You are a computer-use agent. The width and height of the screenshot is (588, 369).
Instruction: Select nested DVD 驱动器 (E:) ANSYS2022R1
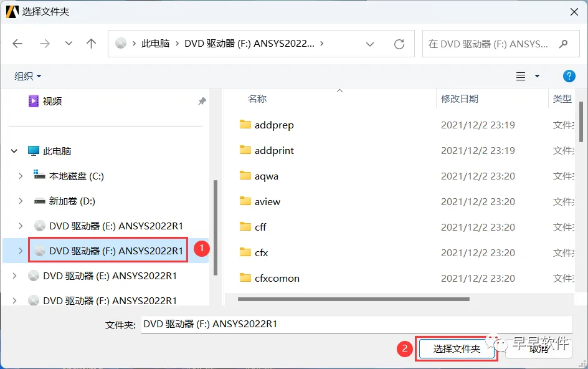[116, 226]
